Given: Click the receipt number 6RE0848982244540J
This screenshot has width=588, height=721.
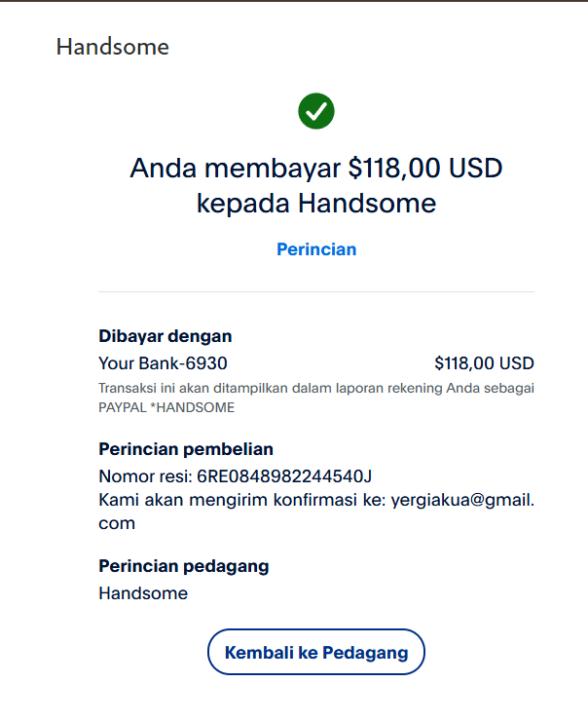Looking at the screenshot, I should coord(284,476).
